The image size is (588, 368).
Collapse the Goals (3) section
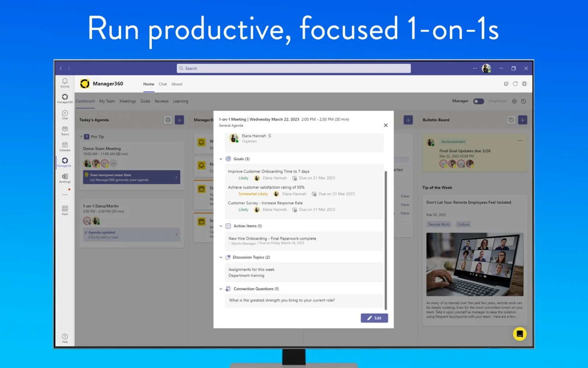[x=221, y=159]
